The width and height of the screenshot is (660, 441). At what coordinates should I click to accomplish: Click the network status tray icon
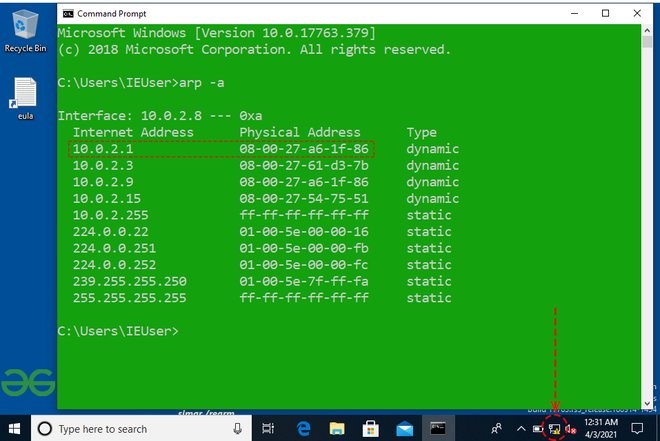coord(555,429)
